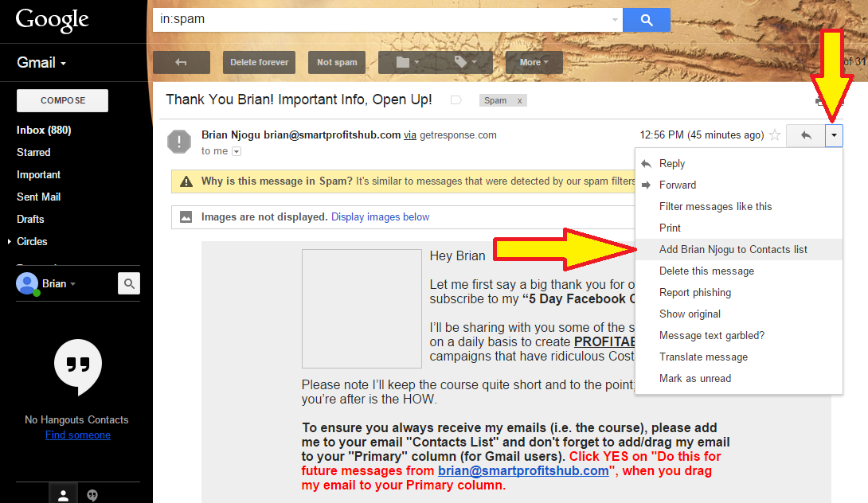Click the yellow warning triangle icon
This screenshot has height=503, width=868.
186,181
